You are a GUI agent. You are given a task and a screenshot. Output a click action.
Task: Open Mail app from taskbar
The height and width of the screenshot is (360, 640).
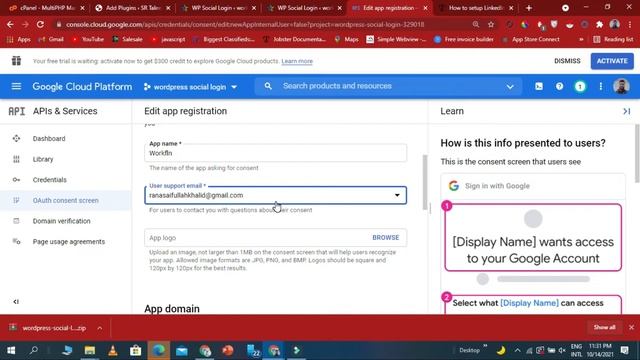point(182,350)
